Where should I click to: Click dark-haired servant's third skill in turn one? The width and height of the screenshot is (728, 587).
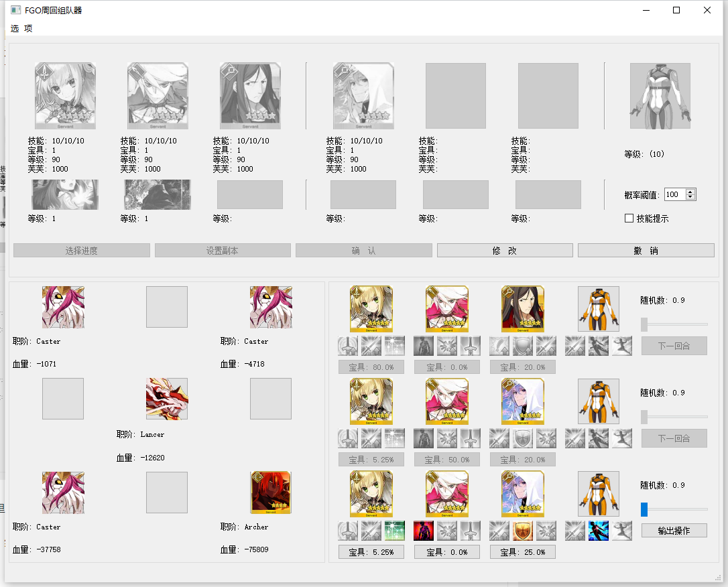coord(546,346)
